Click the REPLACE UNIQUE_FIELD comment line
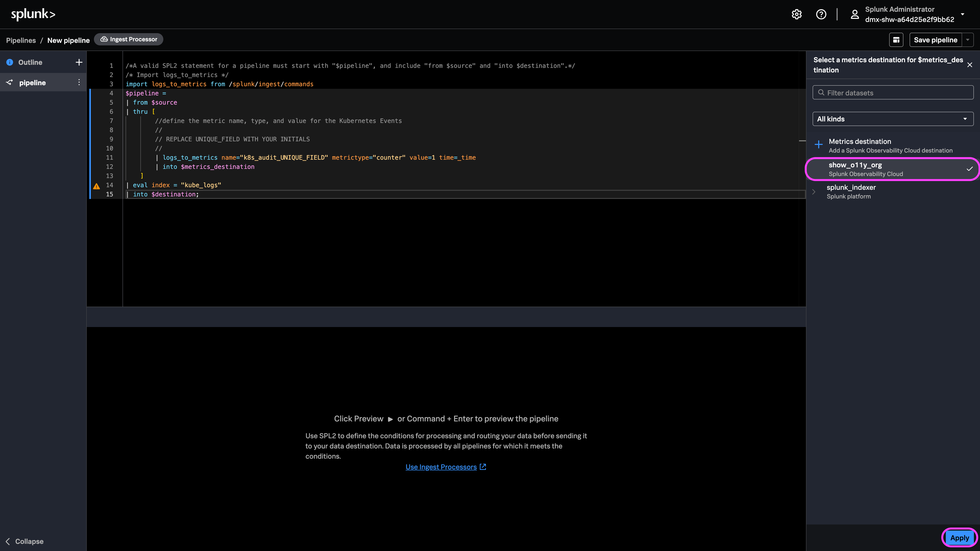This screenshot has height=551, width=980. coord(232,139)
